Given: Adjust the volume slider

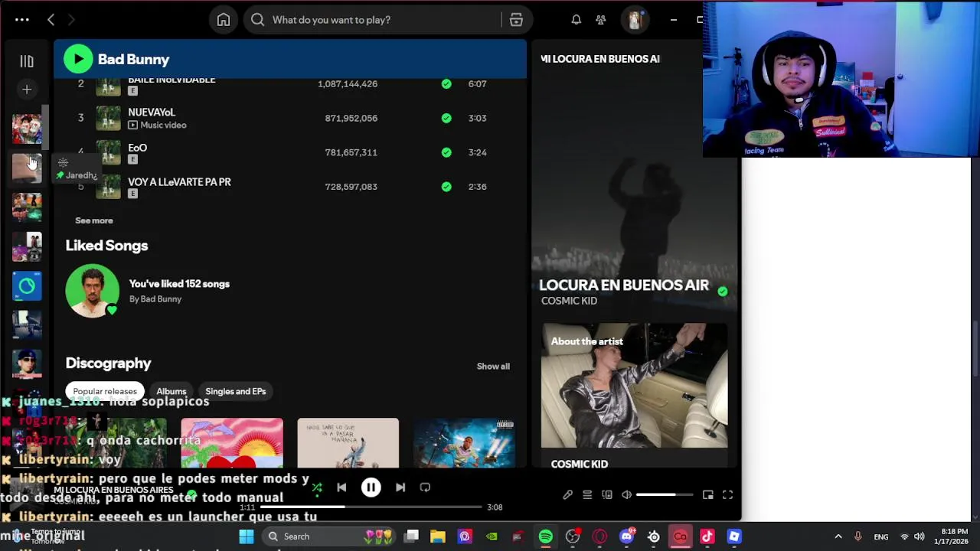Looking at the screenshot, I should pos(665,495).
